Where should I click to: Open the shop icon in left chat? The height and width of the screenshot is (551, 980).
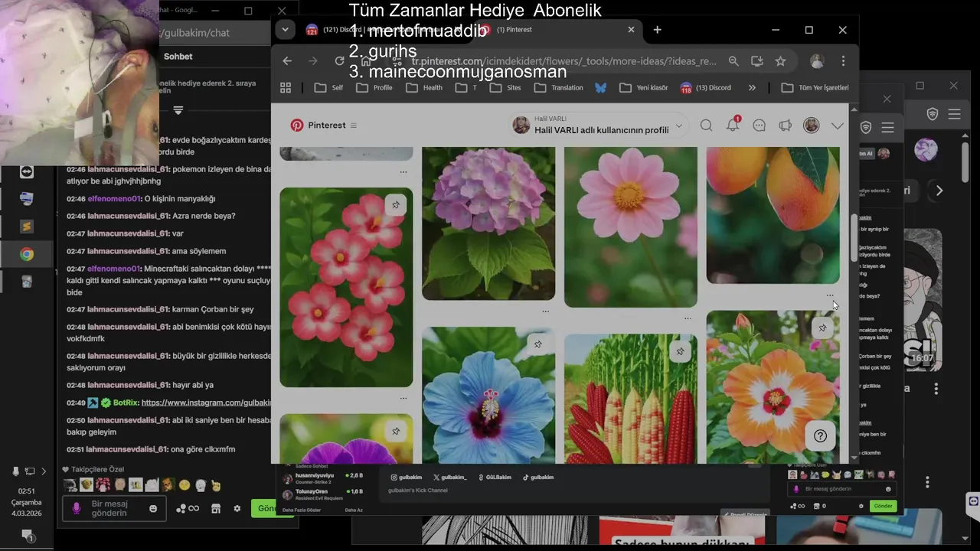(x=216, y=508)
